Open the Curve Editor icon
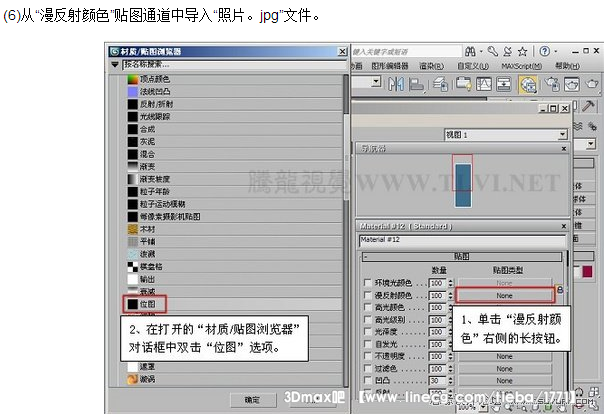Screen dimensions: 605x414 pos(484,84)
